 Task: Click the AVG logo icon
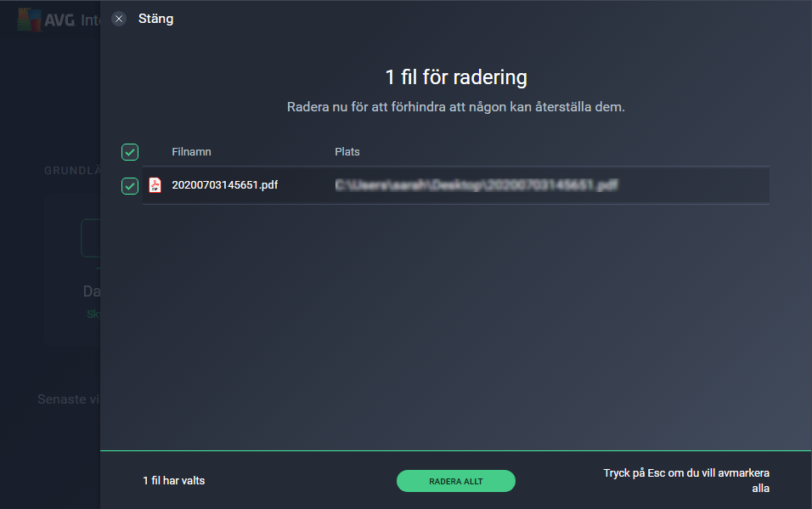29,20
